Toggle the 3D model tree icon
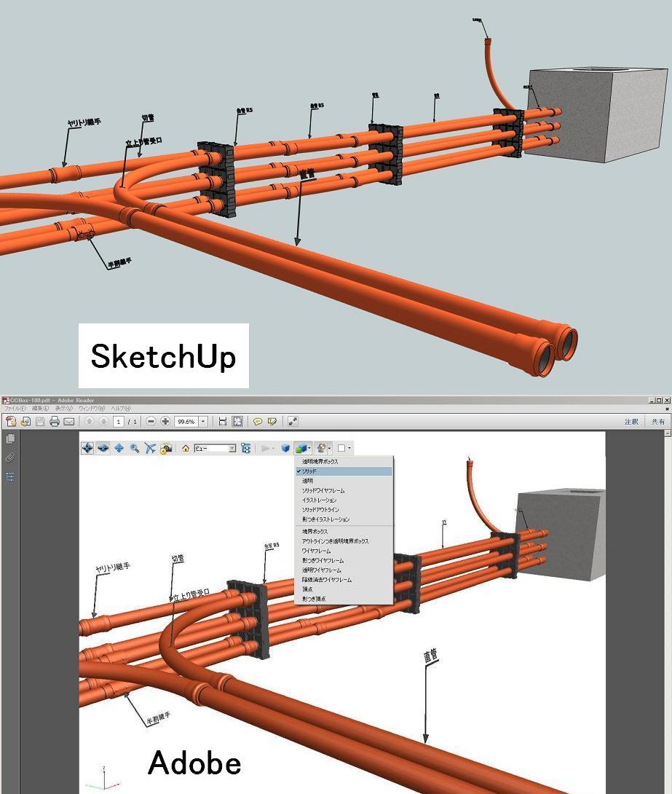 [246, 448]
